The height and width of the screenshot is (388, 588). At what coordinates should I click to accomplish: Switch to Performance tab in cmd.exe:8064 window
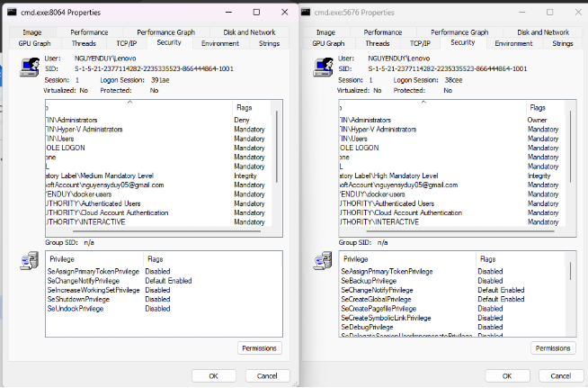[x=89, y=32]
